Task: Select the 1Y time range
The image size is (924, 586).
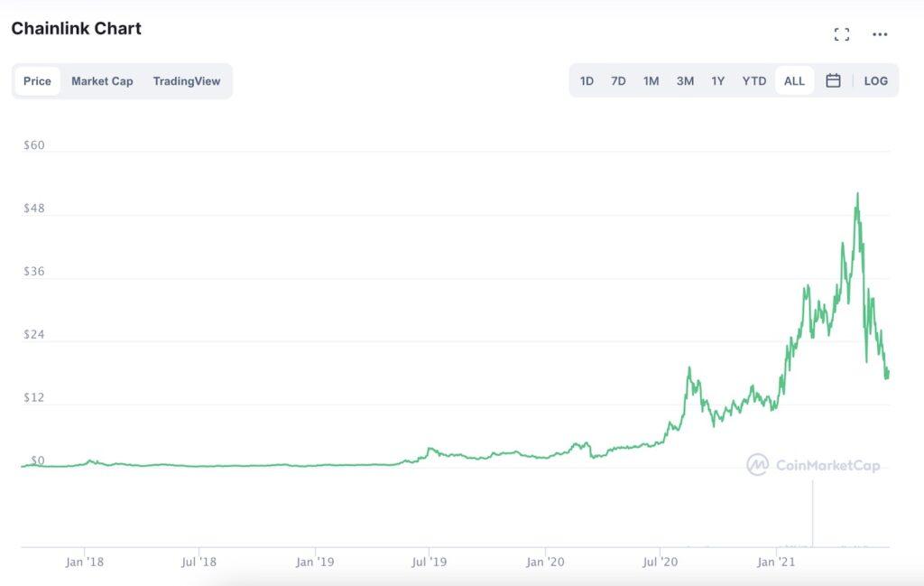Action: click(717, 80)
